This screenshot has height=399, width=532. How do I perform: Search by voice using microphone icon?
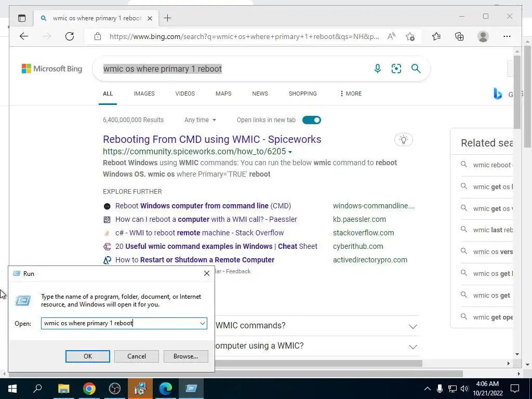377,69
